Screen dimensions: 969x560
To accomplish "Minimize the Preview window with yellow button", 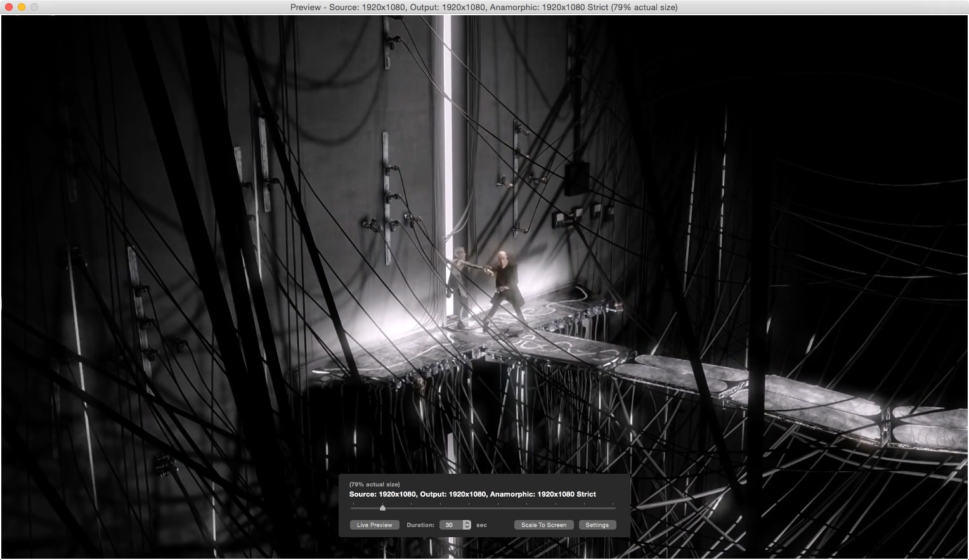I will pos(22,7).
